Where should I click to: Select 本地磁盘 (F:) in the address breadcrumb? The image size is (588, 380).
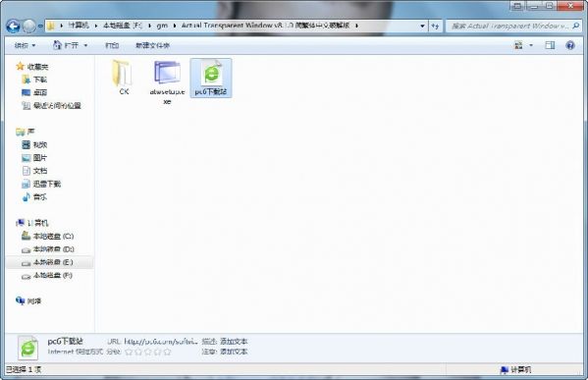pos(123,26)
